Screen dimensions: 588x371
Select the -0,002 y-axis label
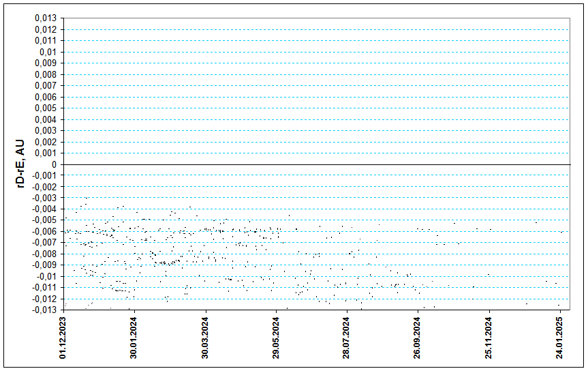44,187
